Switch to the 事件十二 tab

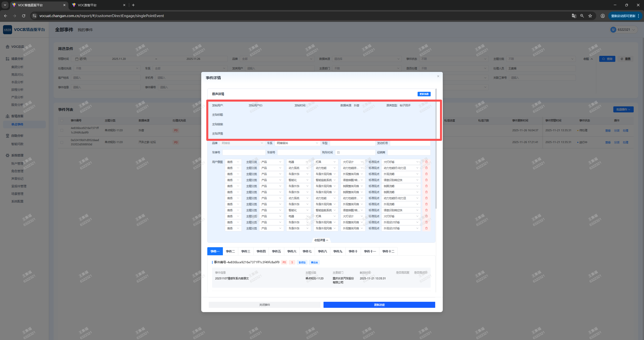[x=388, y=251]
